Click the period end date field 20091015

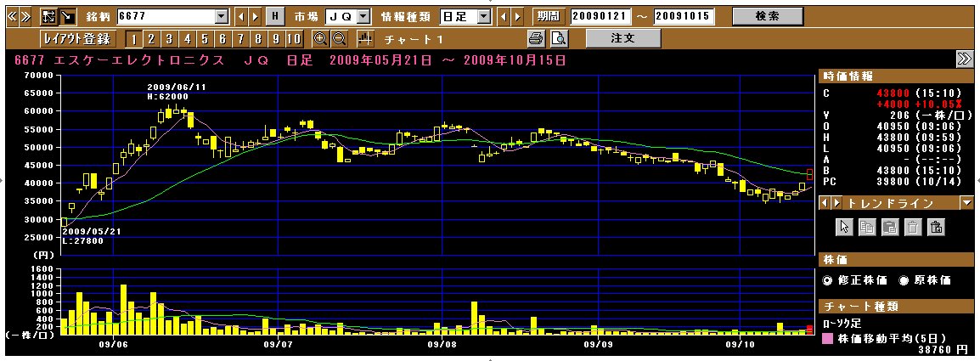pos(683,17)
